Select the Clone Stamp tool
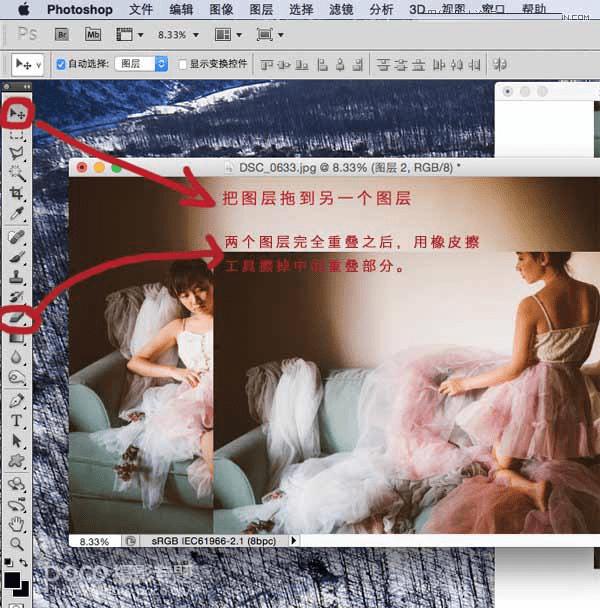Image resolution: width=600 pixels, height=608 pixels. (x=16, y=277)
